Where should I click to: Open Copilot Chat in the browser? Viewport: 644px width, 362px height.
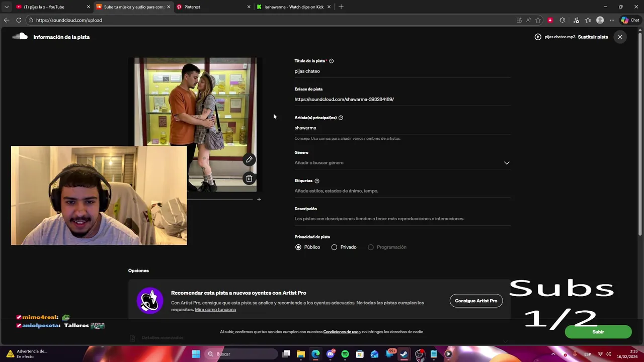coord(630,20)
